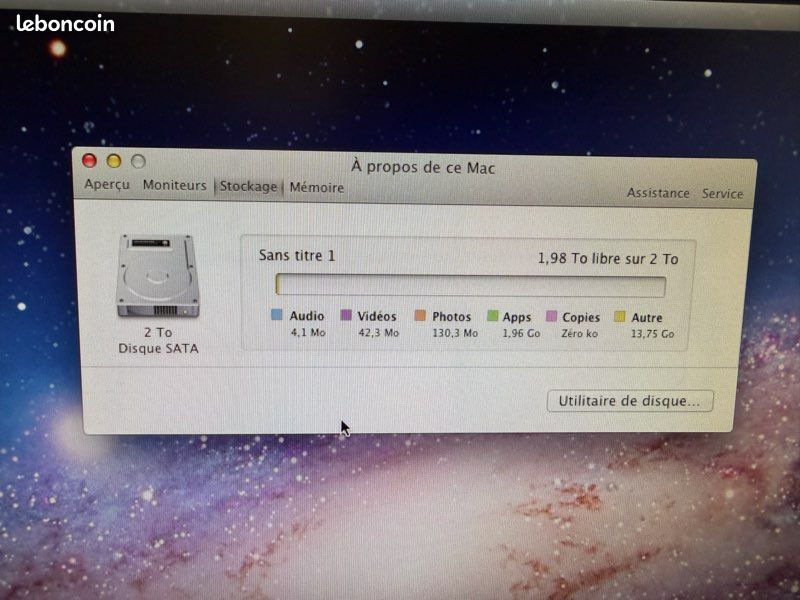This screenshot has width=800, height=600.
Task: Click the blue Audio color swatch
Action: [277, 314]
